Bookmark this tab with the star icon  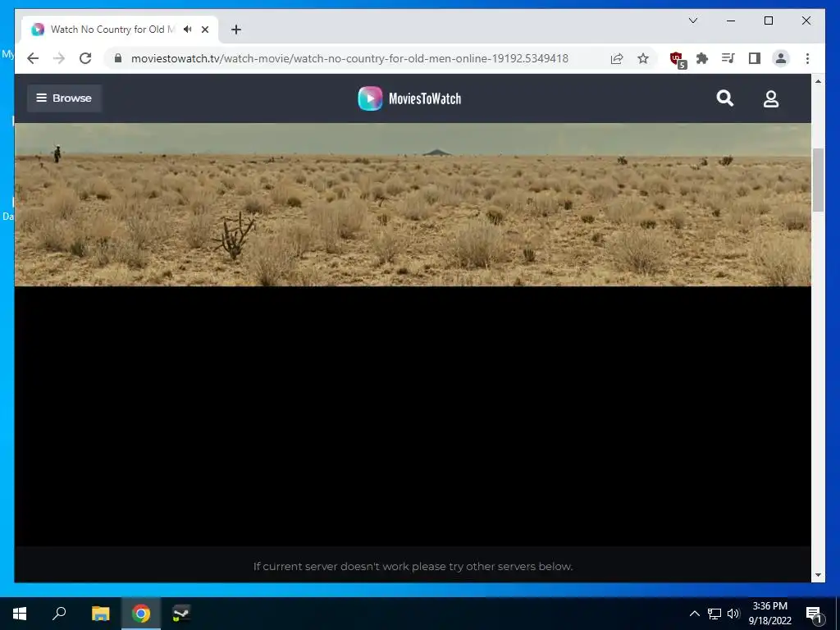643,58
